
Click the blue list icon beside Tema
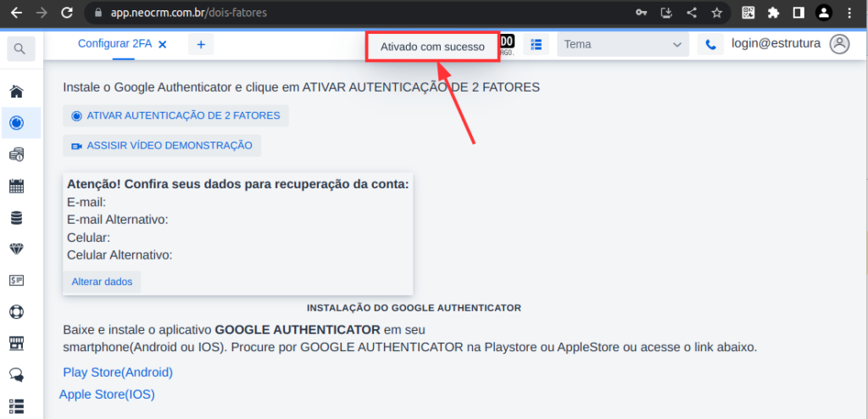[x=536, y=45]
